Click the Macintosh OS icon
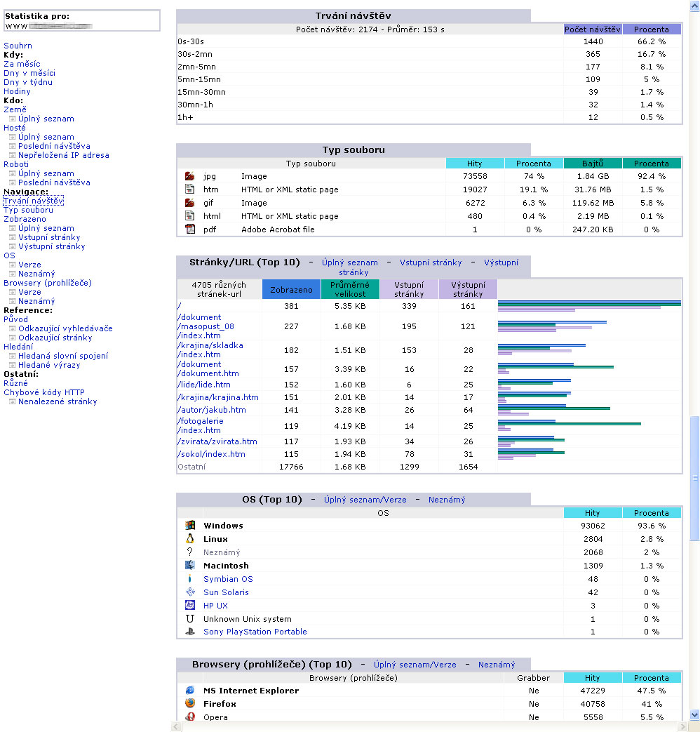 [x=189, y=566]
